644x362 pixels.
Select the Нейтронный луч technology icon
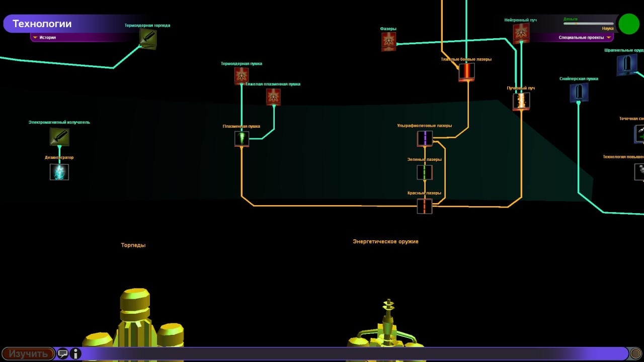521,33
